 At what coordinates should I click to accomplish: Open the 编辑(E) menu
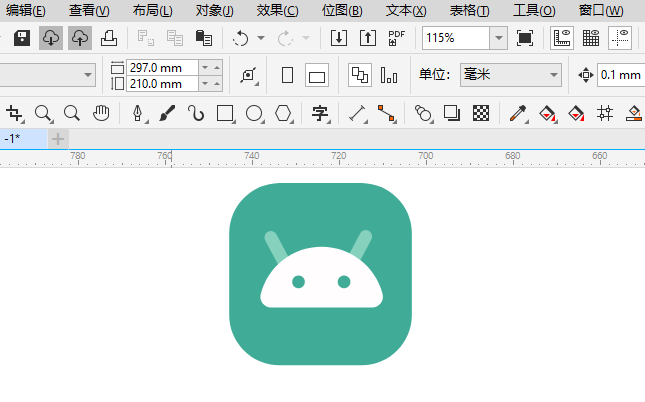pos(26,10)
